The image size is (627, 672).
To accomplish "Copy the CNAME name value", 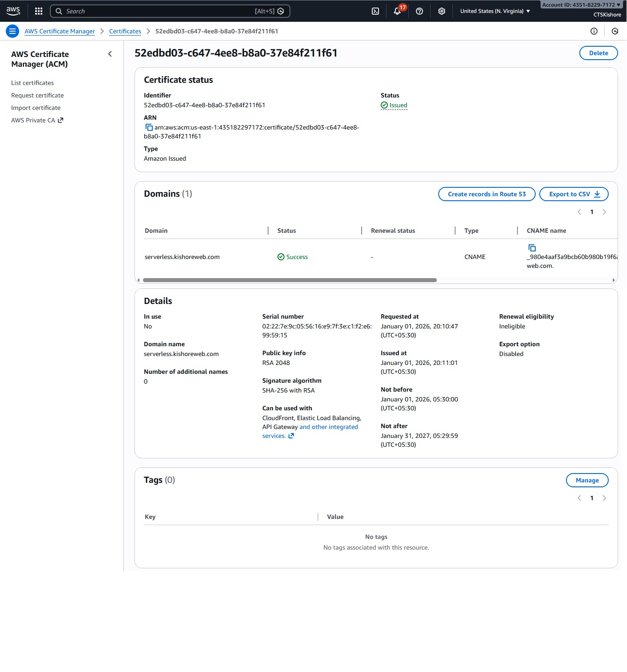I will (x=532, y=248).
